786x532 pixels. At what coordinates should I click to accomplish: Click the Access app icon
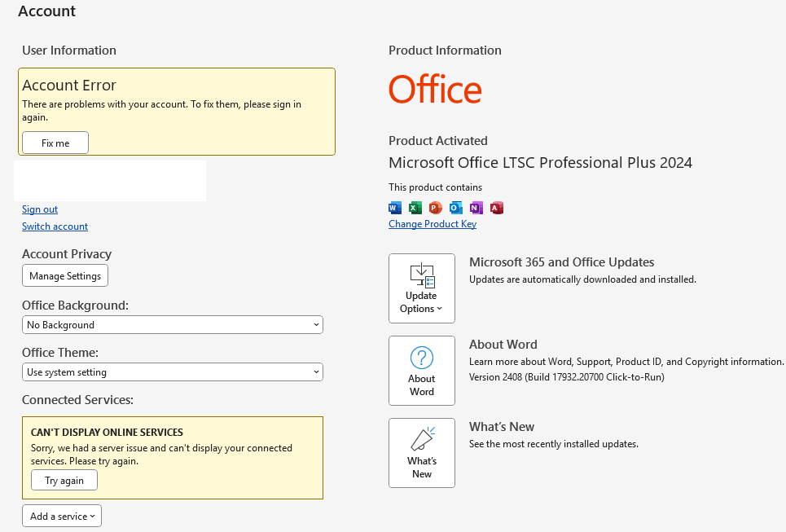click(x=497, y=208)
